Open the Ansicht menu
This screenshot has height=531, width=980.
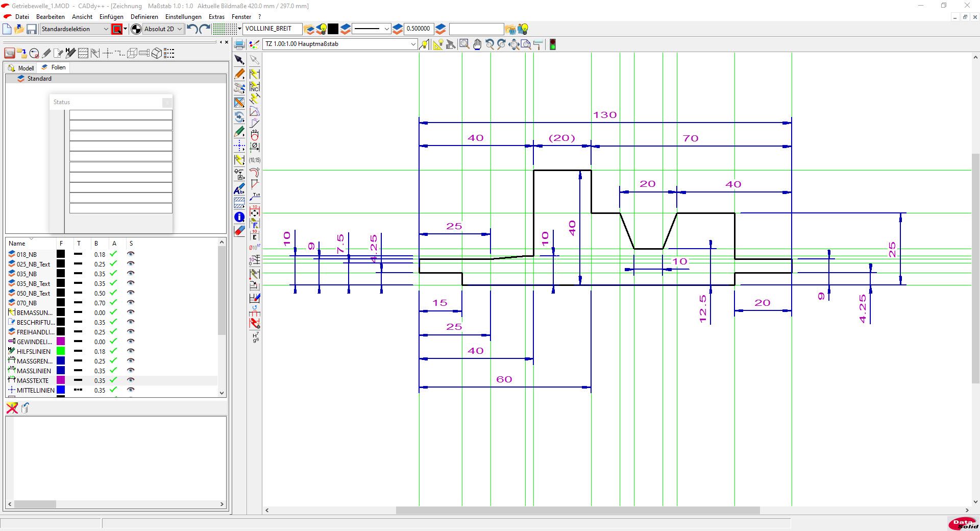coord(82,17)
